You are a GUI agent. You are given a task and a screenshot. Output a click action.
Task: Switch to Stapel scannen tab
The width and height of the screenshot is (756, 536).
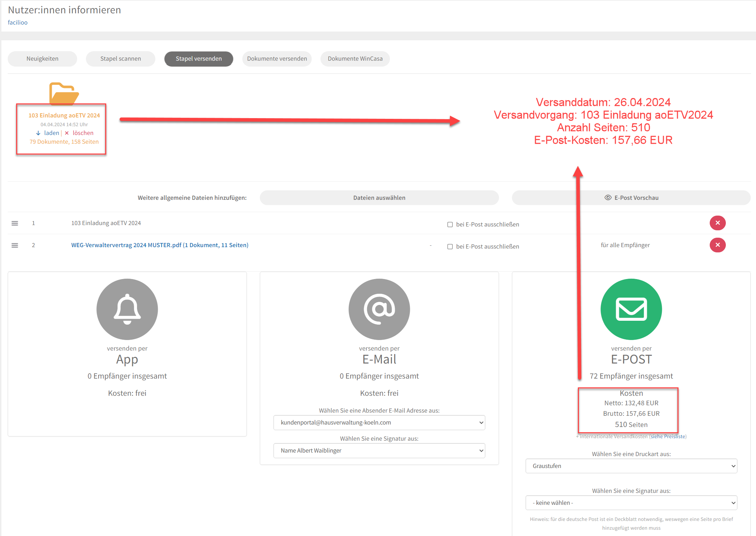pos(120,59)
